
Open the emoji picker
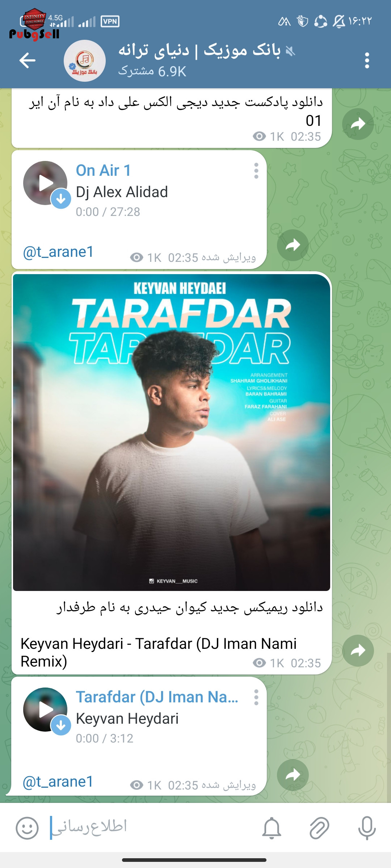tap(27, 828)
